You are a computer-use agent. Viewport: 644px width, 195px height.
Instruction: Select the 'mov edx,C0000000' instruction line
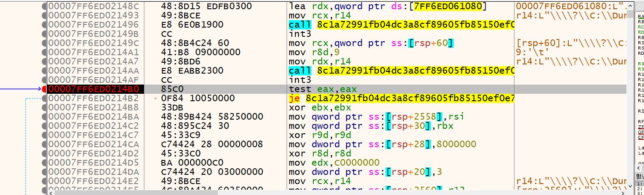coord(334,163)
